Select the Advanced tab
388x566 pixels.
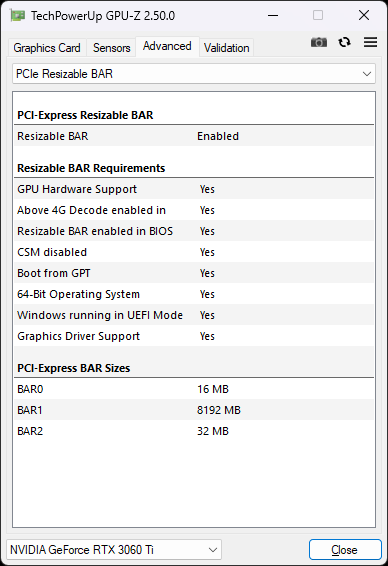(x=167, y=46)
